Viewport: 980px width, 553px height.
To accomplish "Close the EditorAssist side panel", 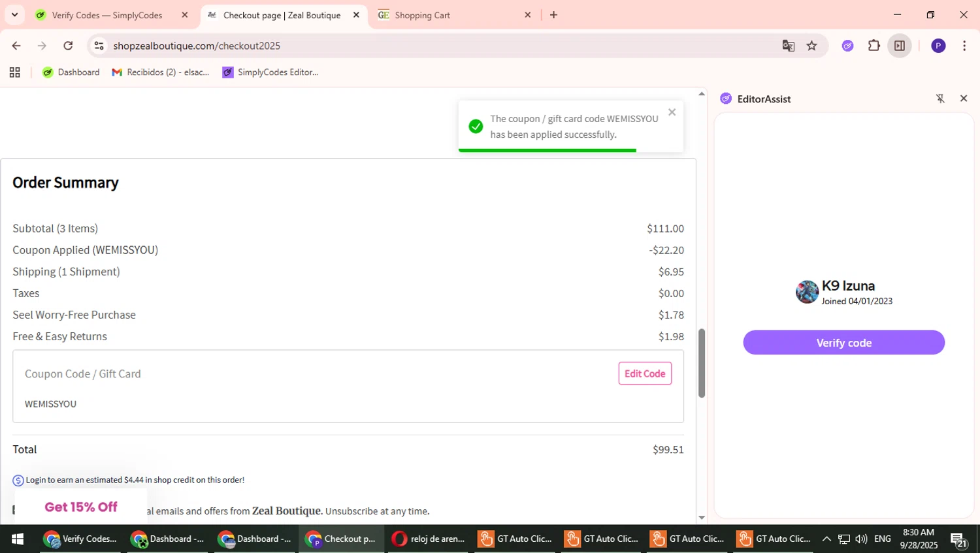I will [964, 99].
